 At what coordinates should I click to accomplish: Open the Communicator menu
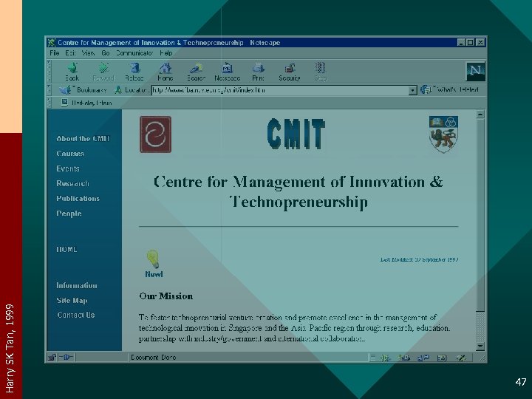(x=134, y=53)
